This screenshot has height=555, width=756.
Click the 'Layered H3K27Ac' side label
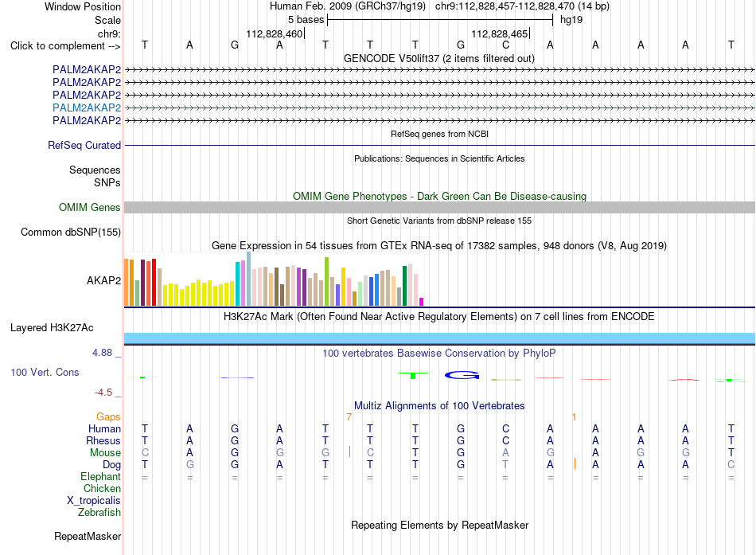coord(52,328)
